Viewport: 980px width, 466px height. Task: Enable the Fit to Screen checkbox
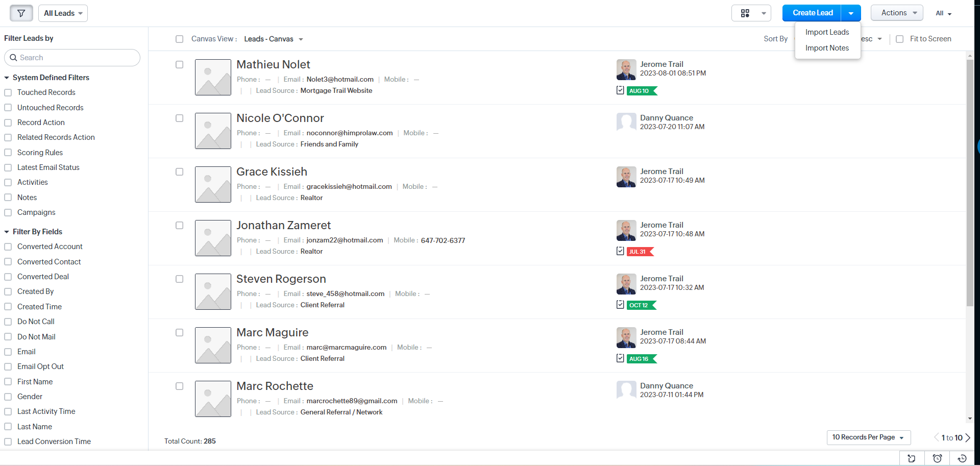(x=900, y=39)
